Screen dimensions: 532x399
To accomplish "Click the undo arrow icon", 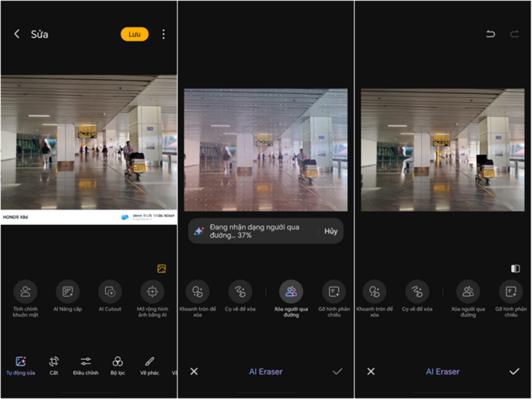I will tap(491, 34).
